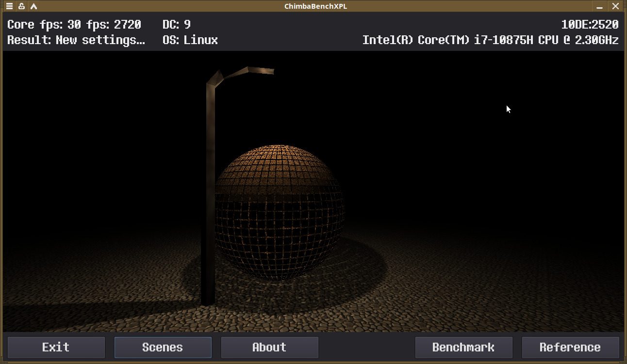This screenshot has width=627, height=364.
Task: Click the DC: 9 draw-call label
Action: (177, 24)
